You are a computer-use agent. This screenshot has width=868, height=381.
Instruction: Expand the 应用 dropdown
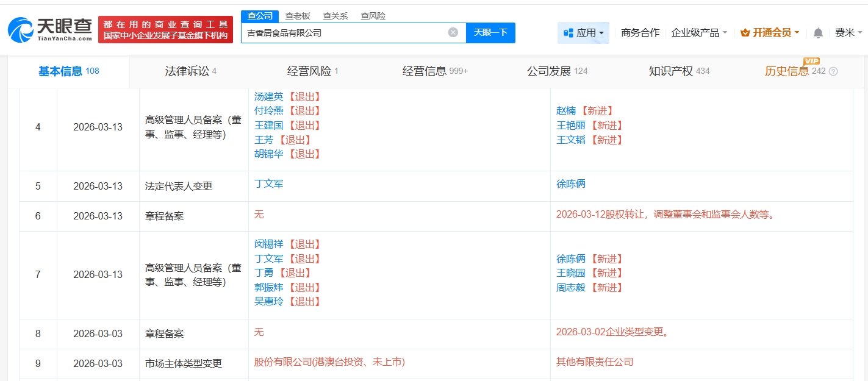click(601, 33)
